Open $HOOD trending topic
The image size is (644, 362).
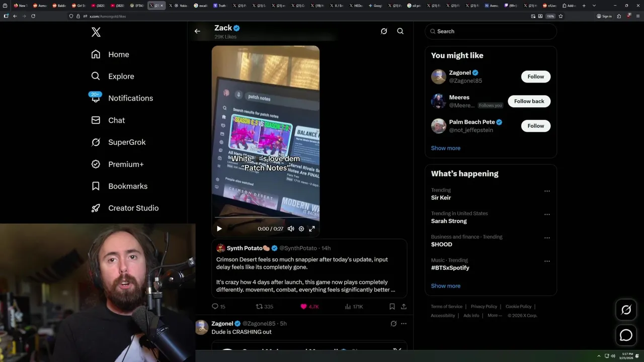[x=442, y=244]
